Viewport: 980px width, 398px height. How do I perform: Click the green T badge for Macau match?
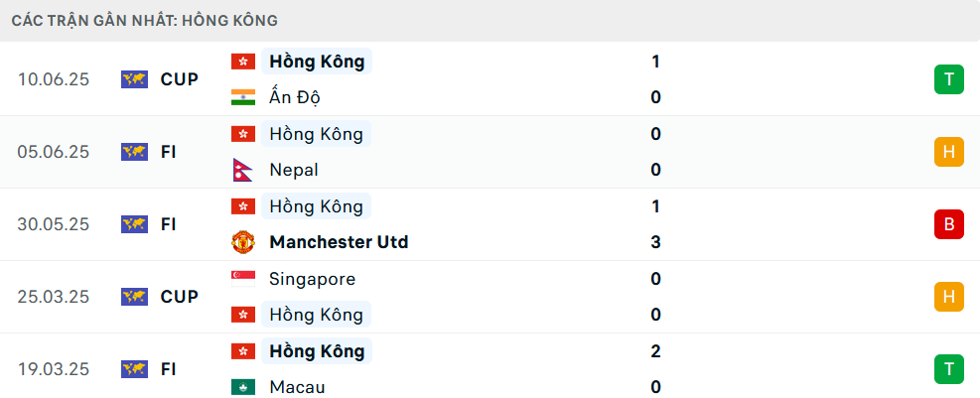[949, 369]
